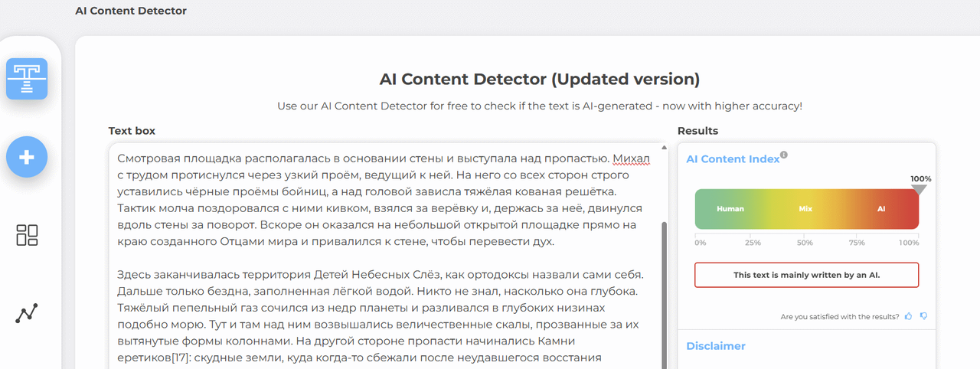The width and height of the screenshot is (980, 369).
Task: Click the info icon beside AI Content Index
Action: 784,155
